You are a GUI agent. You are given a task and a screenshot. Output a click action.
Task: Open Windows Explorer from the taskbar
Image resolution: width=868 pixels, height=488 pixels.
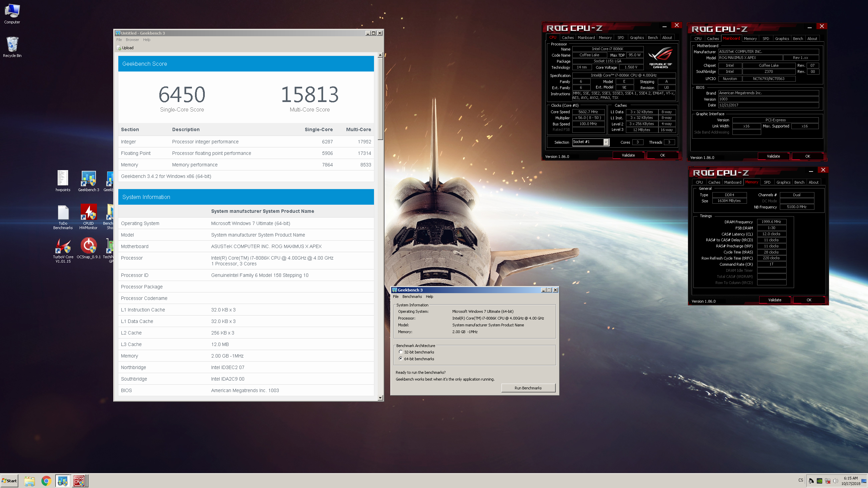coord(29,481)
